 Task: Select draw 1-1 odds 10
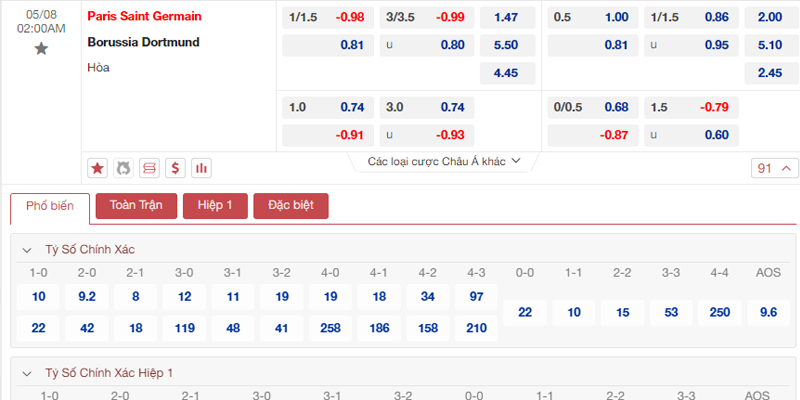pyautogui.click(x=573, y=313)
